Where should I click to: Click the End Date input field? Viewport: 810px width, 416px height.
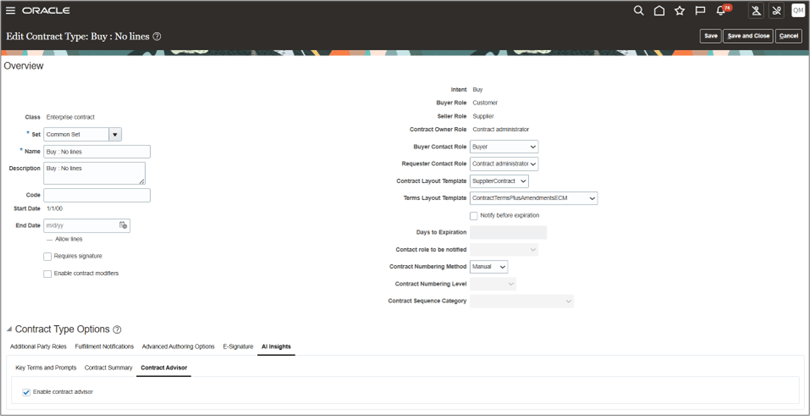81,225
